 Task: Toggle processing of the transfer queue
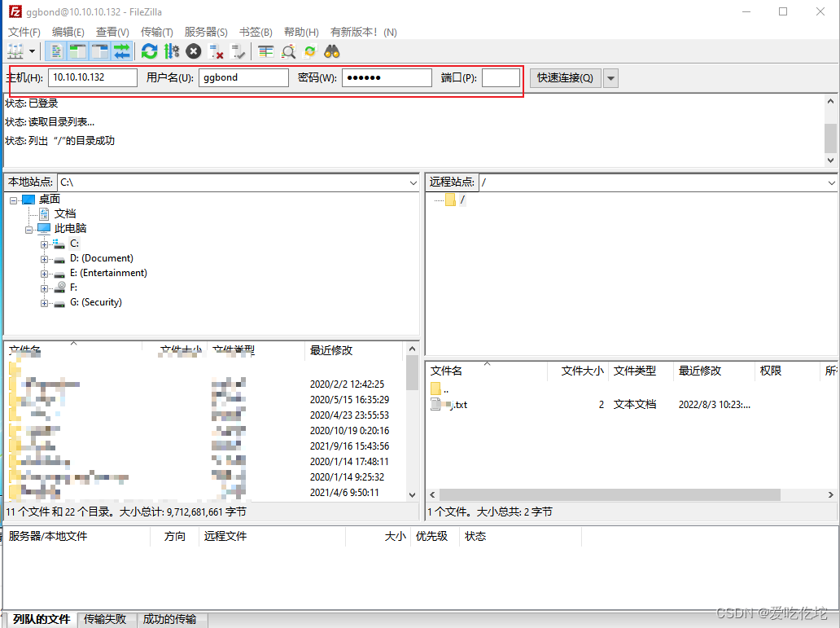pos(172,51)
